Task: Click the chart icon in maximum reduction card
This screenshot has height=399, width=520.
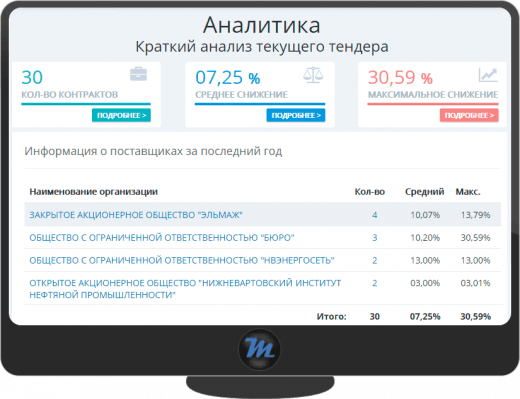Action: [x=488, y=75]
